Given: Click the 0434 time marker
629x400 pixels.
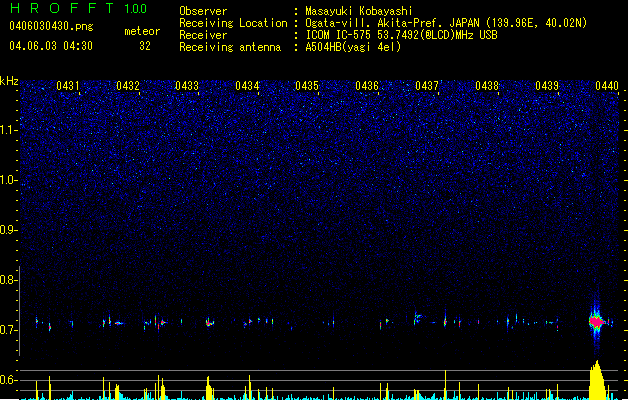Looking at the screenshot, I should click(x=247, y=85).
